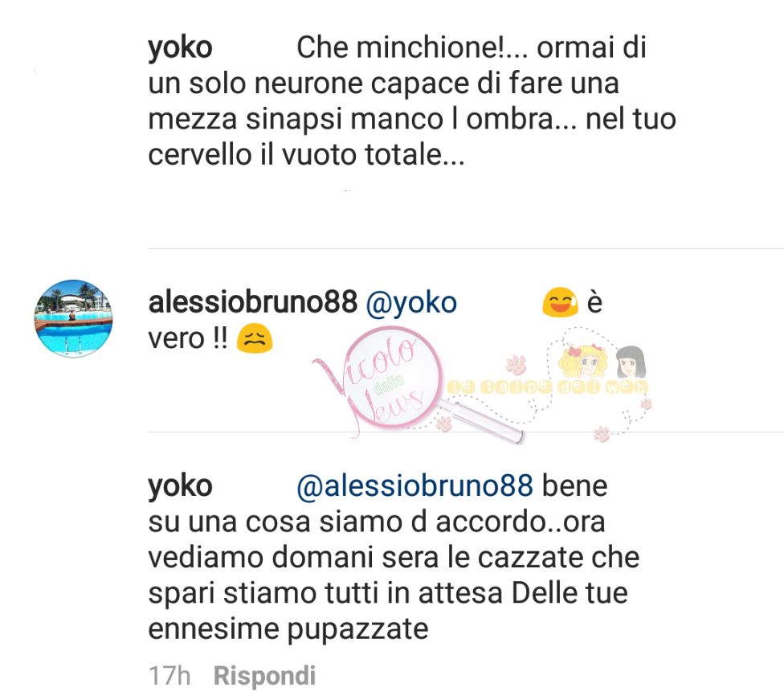Open the alessiobruno88 username in the middle comment

pos(253,302)
